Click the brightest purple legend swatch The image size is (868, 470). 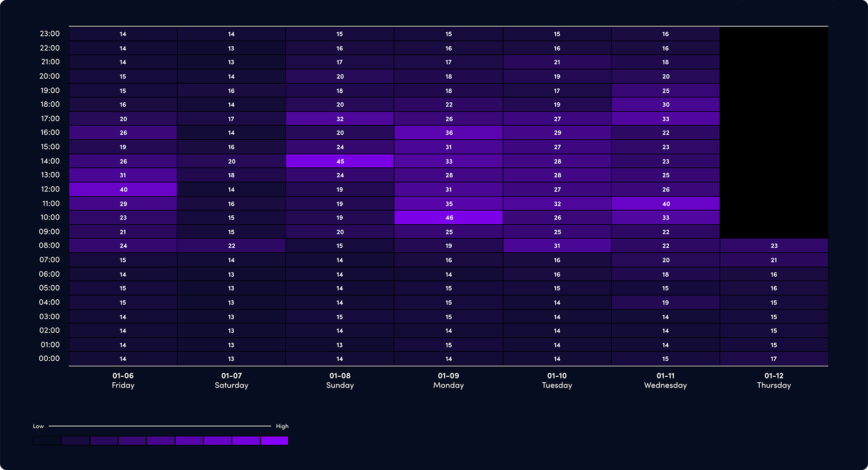tap(274, 441)
